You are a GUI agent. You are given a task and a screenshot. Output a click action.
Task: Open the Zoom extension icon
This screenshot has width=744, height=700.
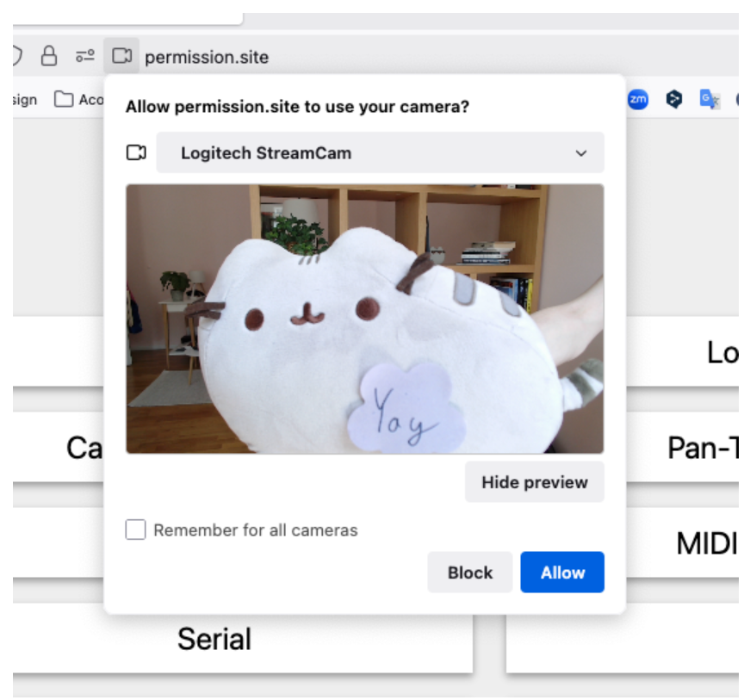638,99
